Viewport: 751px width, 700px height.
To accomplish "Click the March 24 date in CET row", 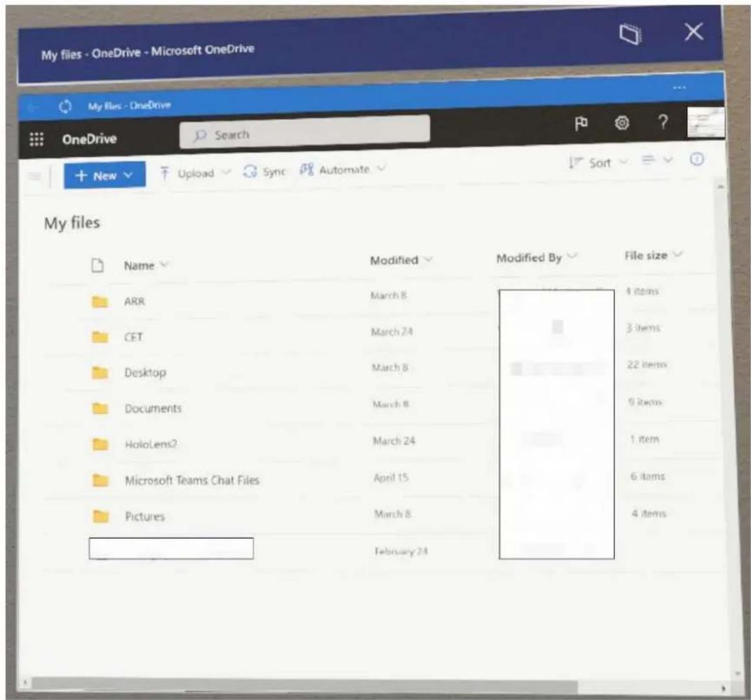I will tap(392, 332).
